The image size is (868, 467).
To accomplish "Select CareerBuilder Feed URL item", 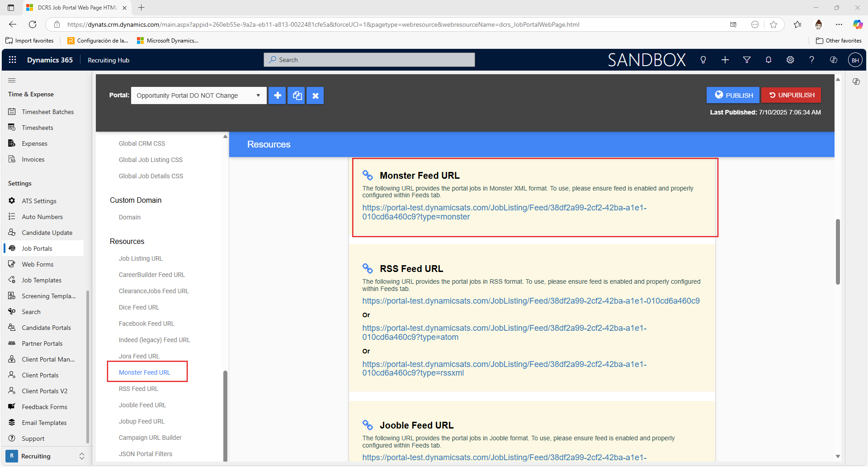I will (x=152, y=275).
